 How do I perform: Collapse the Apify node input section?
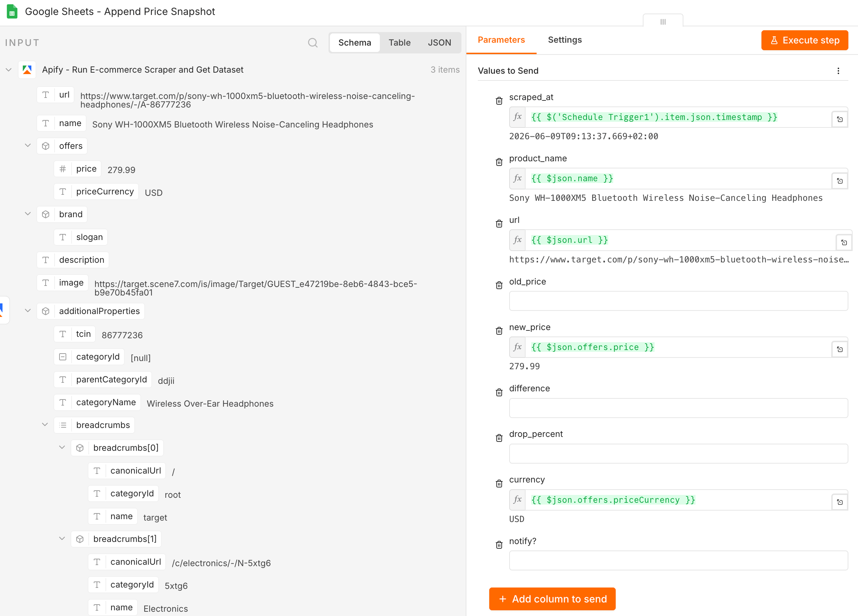coord(8,69)
